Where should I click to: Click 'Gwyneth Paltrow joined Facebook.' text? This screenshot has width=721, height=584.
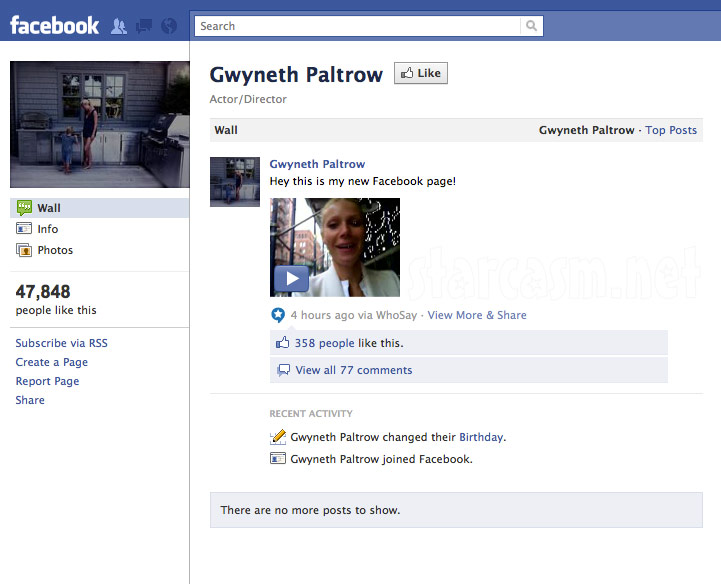coord(381,459)
